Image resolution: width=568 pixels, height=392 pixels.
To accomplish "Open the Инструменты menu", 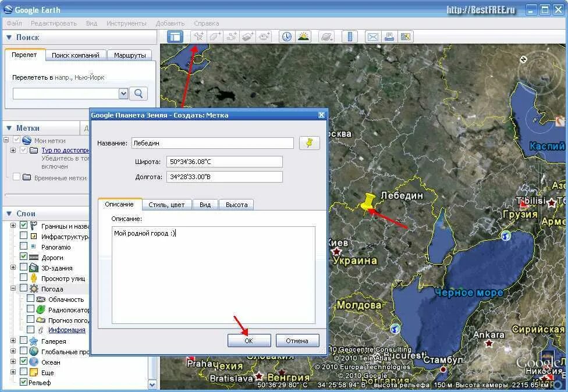I will pyautogui.click(x=126, y=23).
